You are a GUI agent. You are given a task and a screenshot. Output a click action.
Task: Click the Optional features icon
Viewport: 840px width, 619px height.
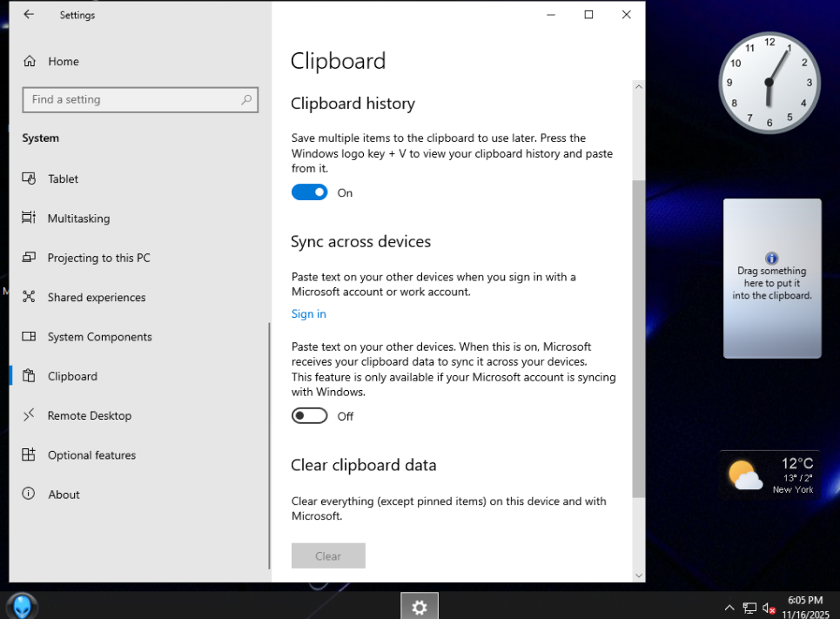pos(29,454)
